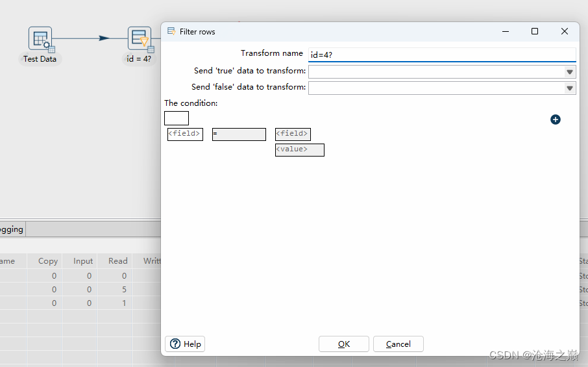Click the Copy column header
Viewport: 588px width, 367px height.
coord(48,260)
